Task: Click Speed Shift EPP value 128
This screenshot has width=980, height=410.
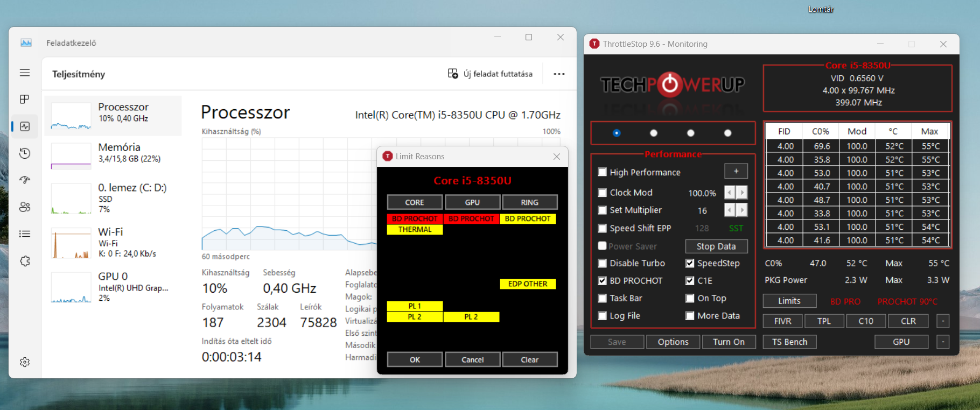Action: [702, 228]
